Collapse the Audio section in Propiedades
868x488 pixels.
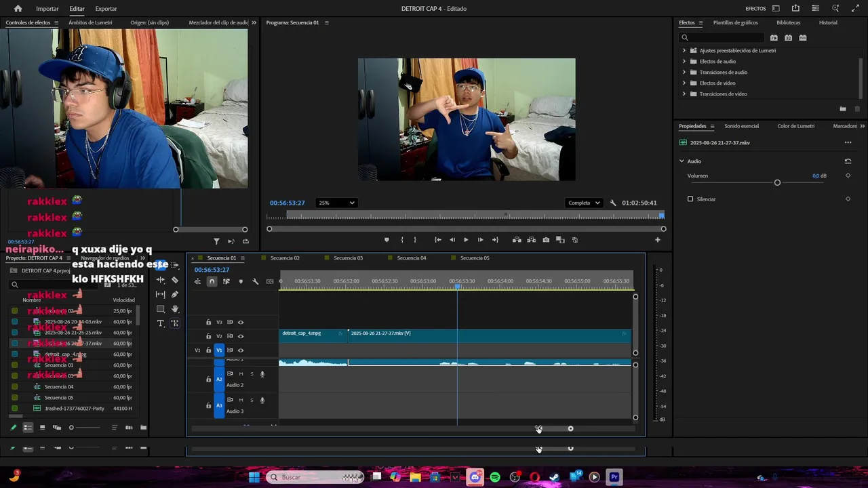click(682, 161)
